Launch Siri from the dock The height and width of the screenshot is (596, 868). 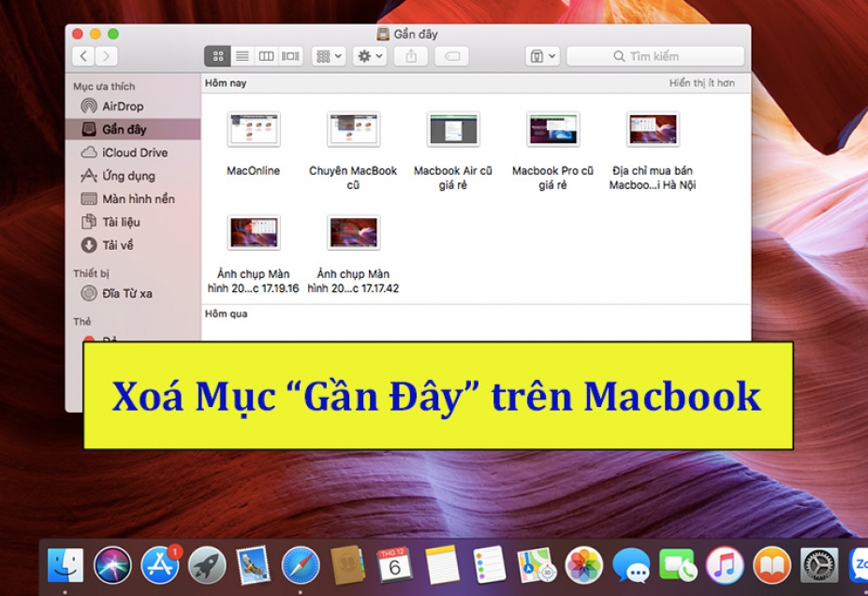(112, 565)
